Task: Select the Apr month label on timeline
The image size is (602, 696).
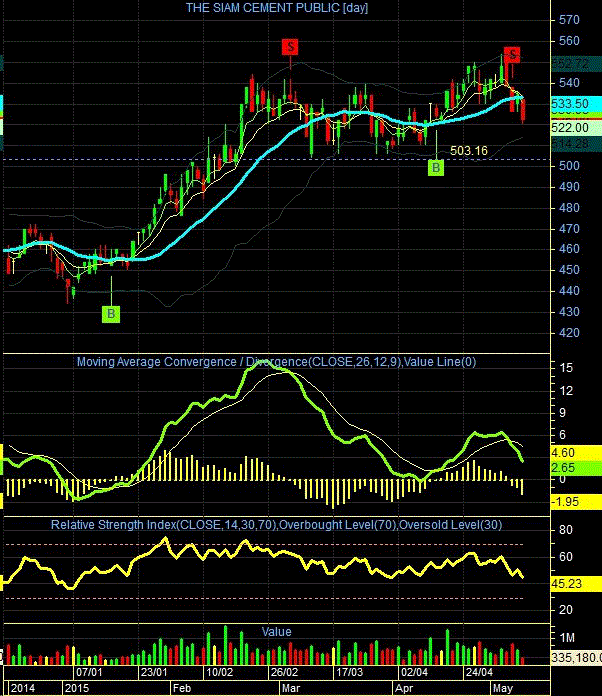Action: (x=404, y=688)
